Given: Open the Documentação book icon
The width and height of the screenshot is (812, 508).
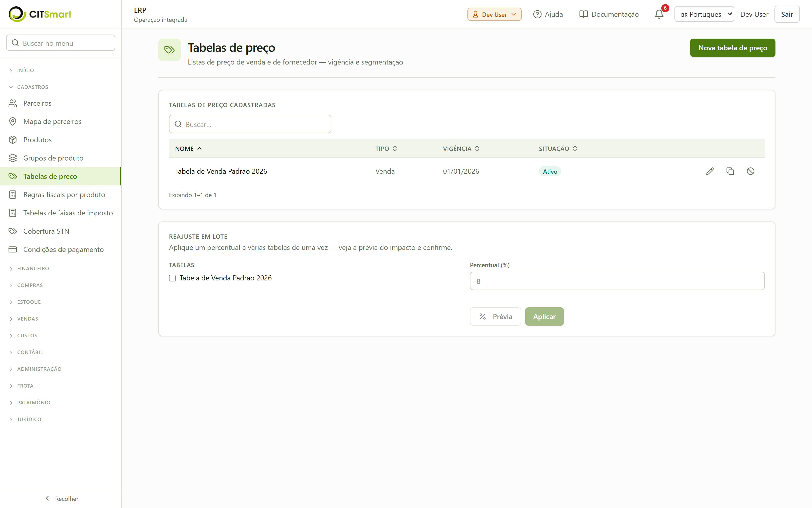Looking at the screenshot, I should coord(584,14).
